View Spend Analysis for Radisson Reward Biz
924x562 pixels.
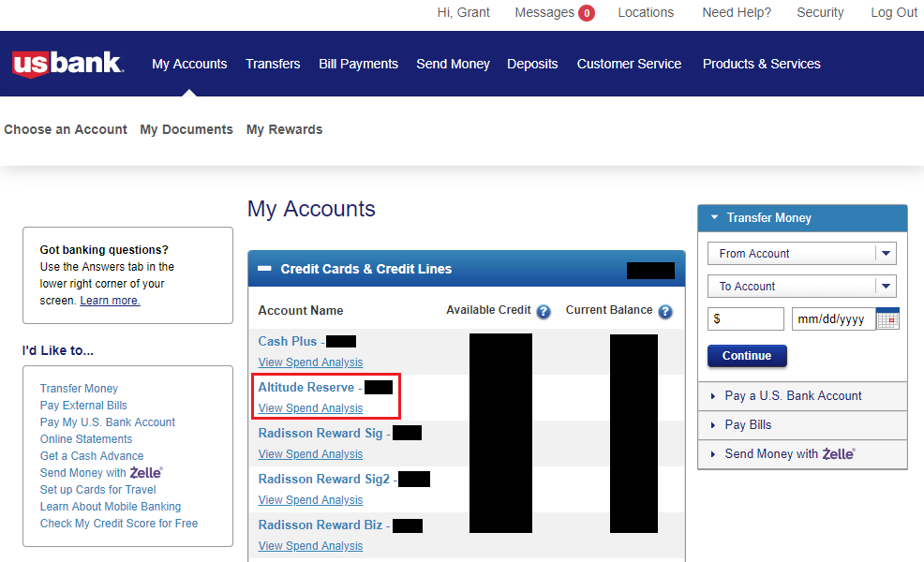click(x=310, y=546)
